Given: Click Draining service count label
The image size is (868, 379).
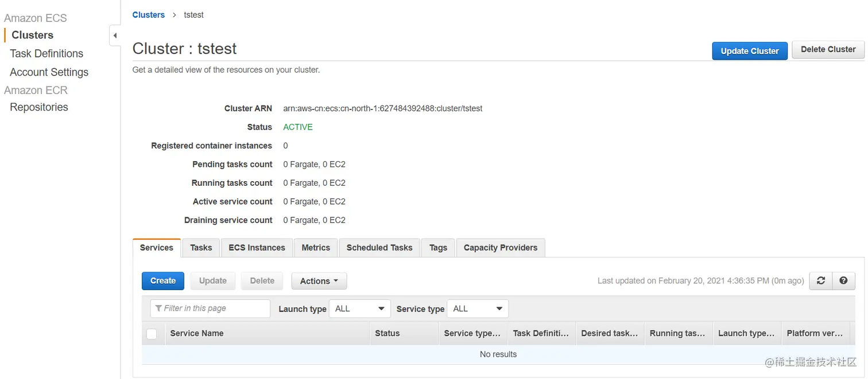Looking at the screenshot, I should 228,220.
